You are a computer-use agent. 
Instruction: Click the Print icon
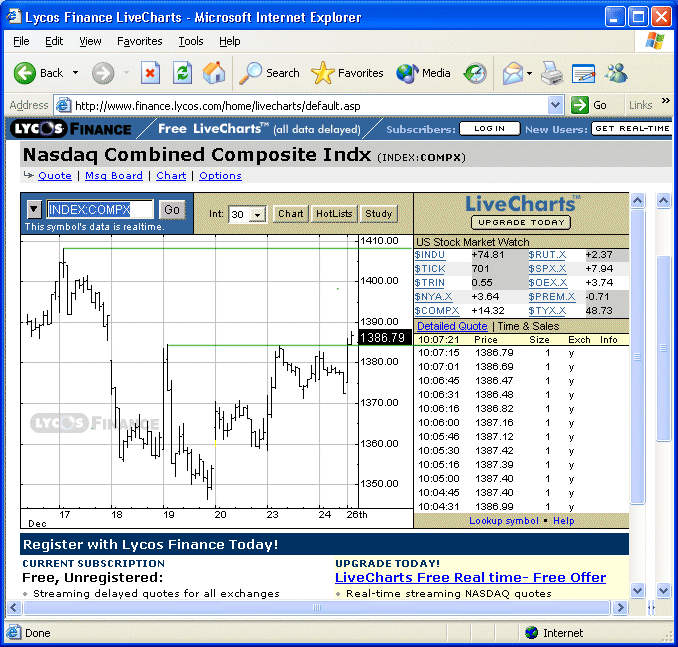tap(552, 73)
